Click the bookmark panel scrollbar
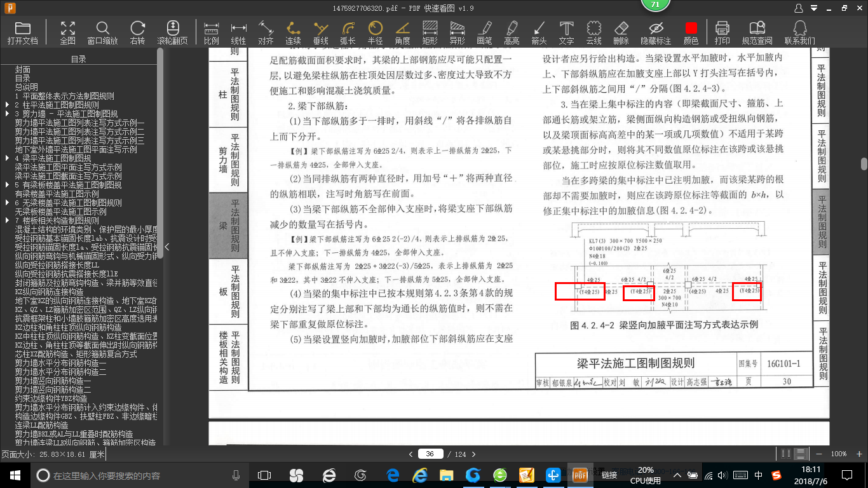This screenshot has width=868, height=488. pos(160,152)
